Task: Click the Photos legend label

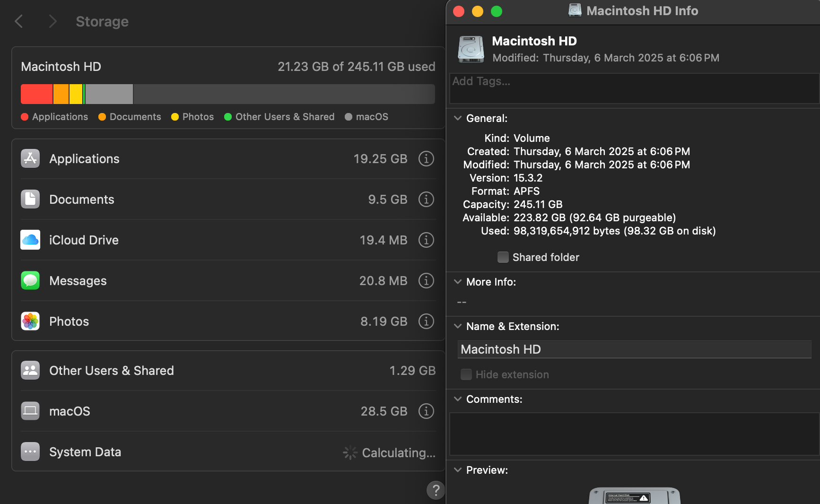Action: [x=198, y=117]
